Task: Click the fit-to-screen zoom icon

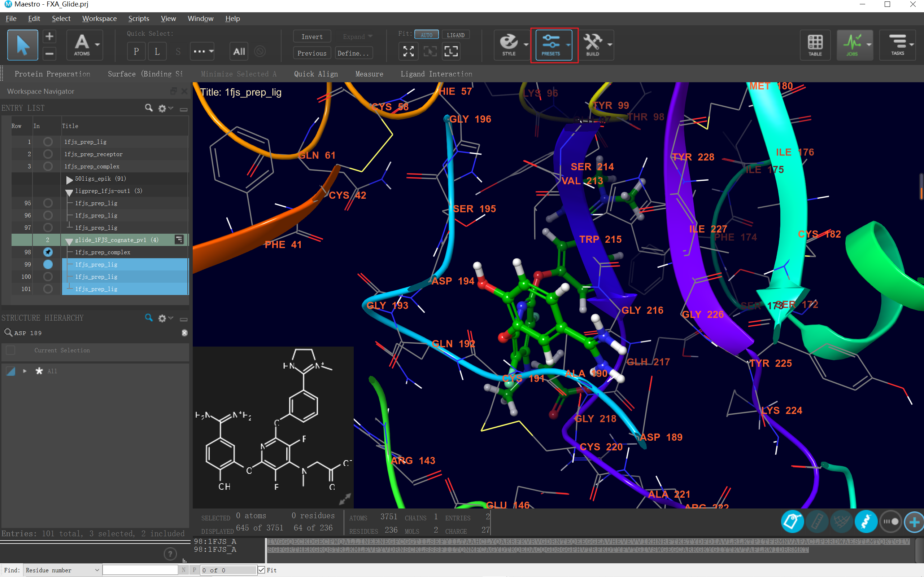Action: pos(408,51)
